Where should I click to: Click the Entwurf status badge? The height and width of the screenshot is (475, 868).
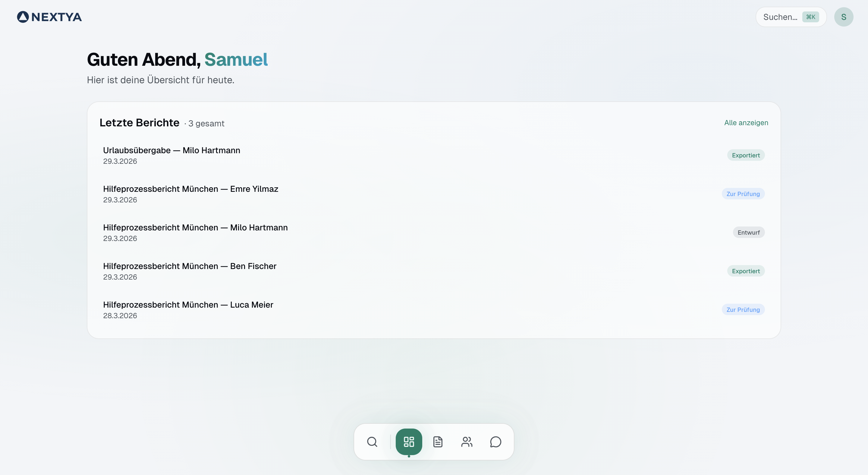coord(748,233)
